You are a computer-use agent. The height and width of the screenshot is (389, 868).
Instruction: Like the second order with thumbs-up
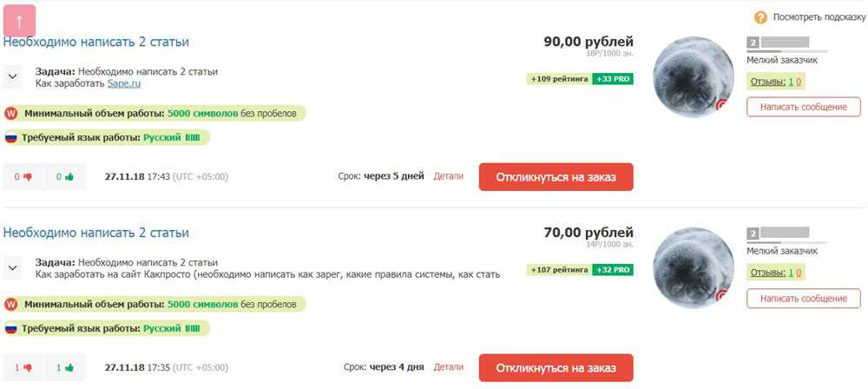coord(64,367)
